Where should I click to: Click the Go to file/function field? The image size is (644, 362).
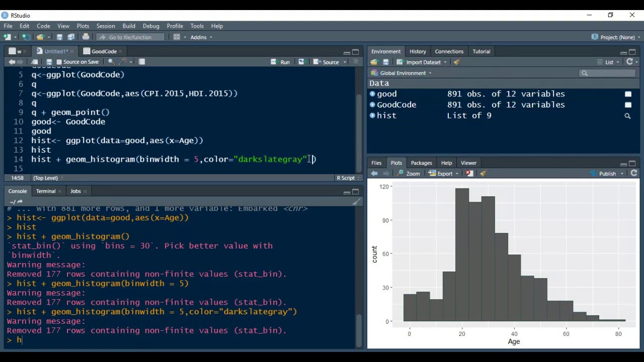pos(130,37)
